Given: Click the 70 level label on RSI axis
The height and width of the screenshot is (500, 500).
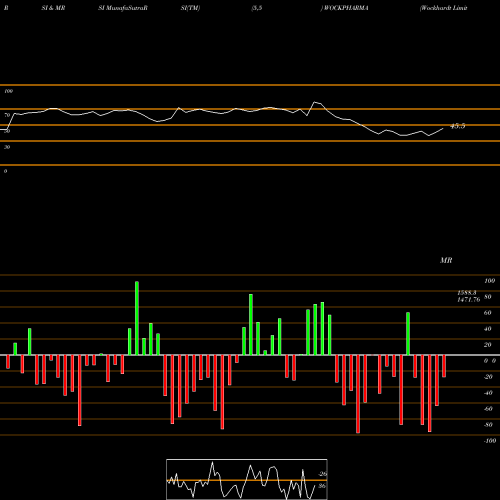Looking at the screenshot, I should point(7,115).
